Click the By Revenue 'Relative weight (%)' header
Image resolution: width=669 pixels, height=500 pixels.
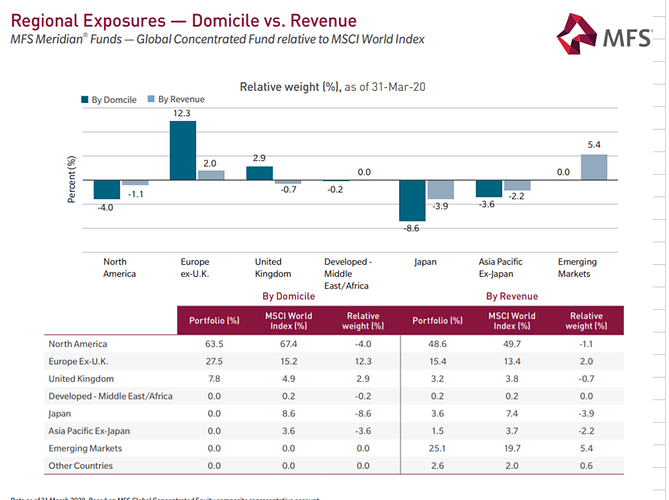(x=586, y=321)
